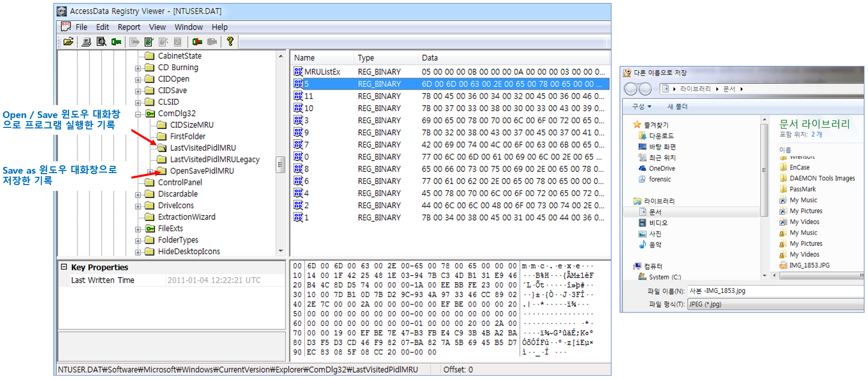Click the binary value icon beside MRUListEx
Image resolution: width=868 pixels, height=379 pixels.
coord(298,71)
